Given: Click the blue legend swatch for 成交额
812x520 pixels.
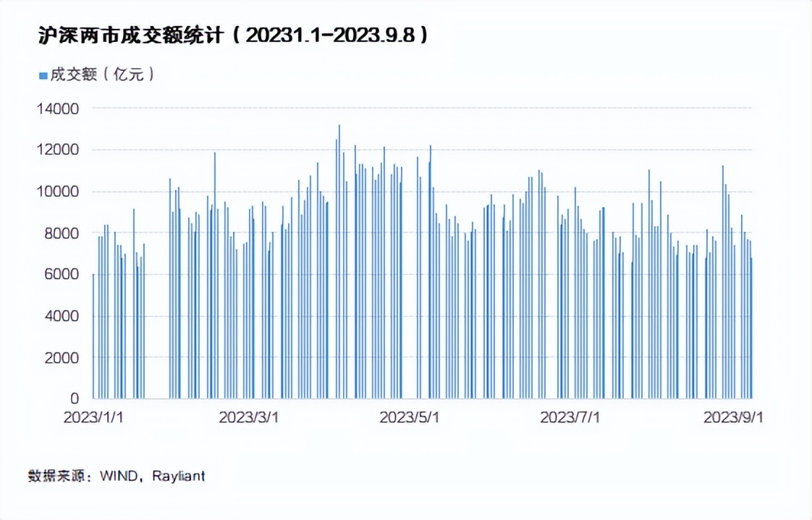Looking at the screenshot, I should (x=43, y=76).
